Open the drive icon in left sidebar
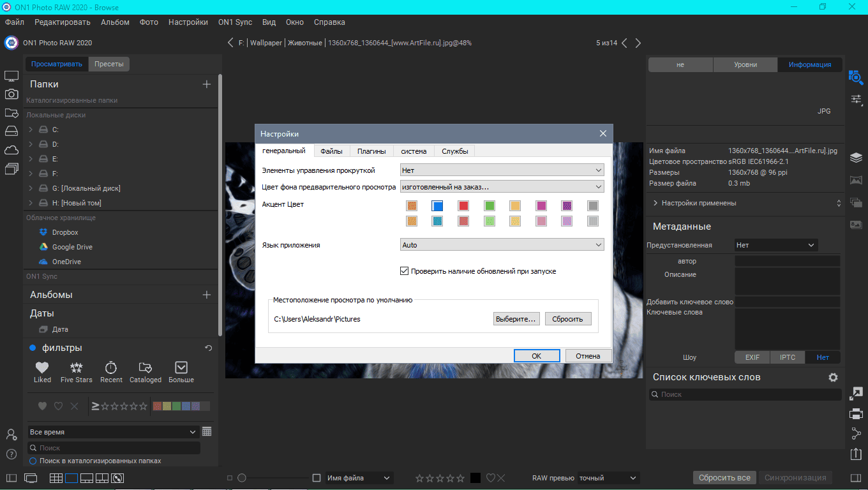This screenshot has height=490, width=868. [11, 131]
